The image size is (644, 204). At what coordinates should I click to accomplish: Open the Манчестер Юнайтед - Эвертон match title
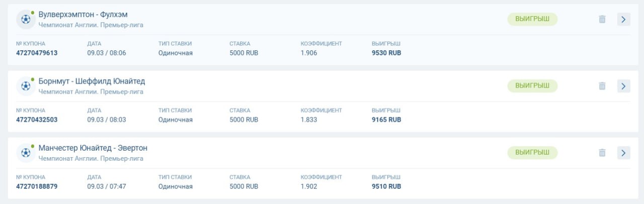pyautogui.click(x=93, y=148)
